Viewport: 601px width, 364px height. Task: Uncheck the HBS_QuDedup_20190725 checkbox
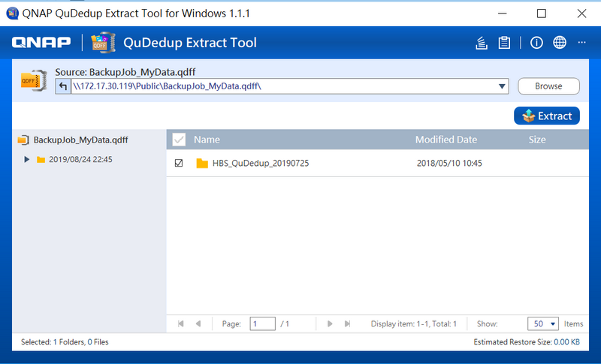tap(179, 164)
